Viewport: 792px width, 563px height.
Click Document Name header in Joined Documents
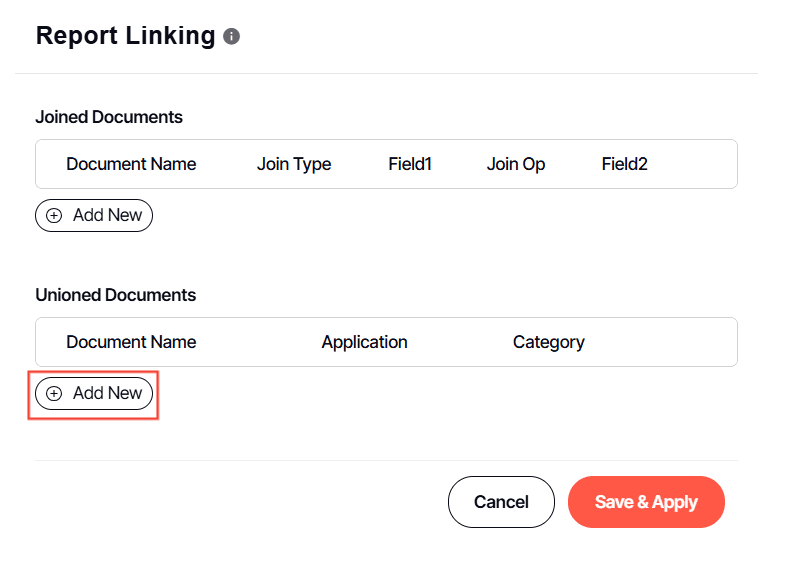[x=131, y=164]
